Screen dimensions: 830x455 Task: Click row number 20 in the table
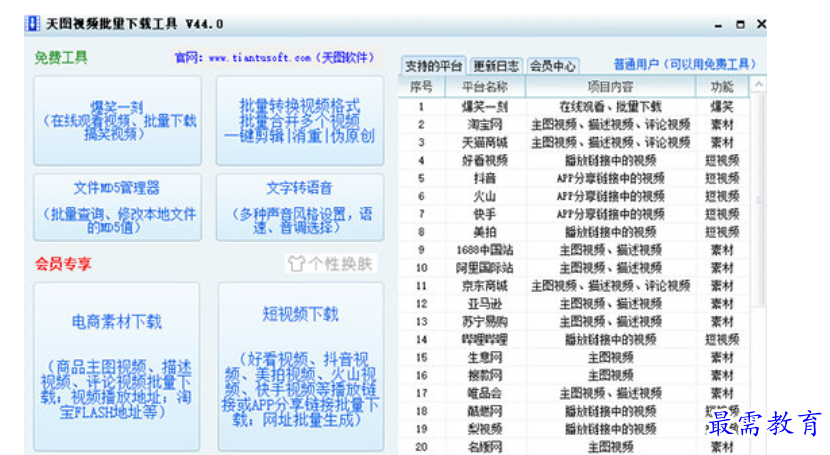(x=421, y=447)
